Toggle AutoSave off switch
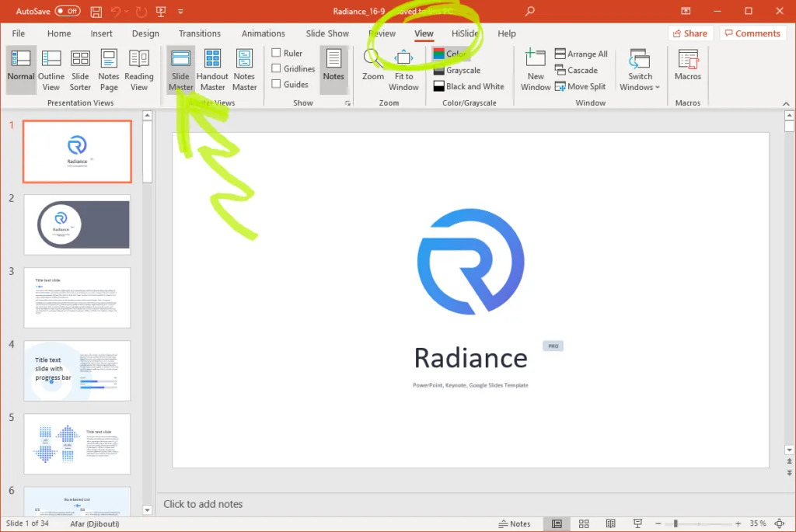Image resolution: width=796 pixels, height=532 pixels. 68,11
